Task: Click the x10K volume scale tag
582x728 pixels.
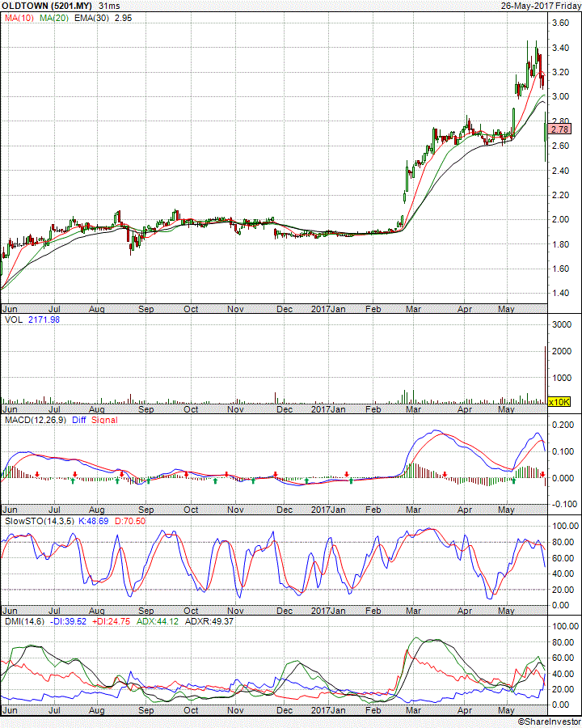Action: [559, 401]
